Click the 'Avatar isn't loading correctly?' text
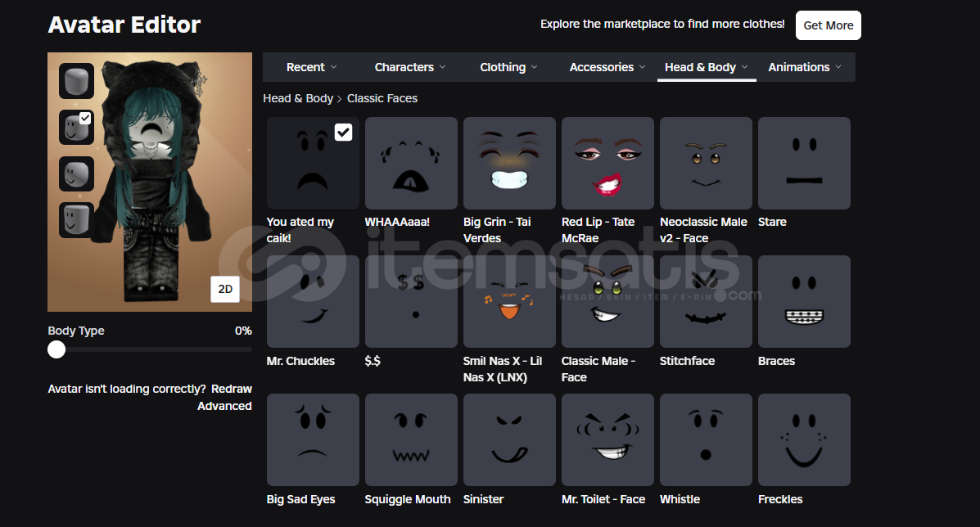Screen dimensions: 980x527 [127, 389]
